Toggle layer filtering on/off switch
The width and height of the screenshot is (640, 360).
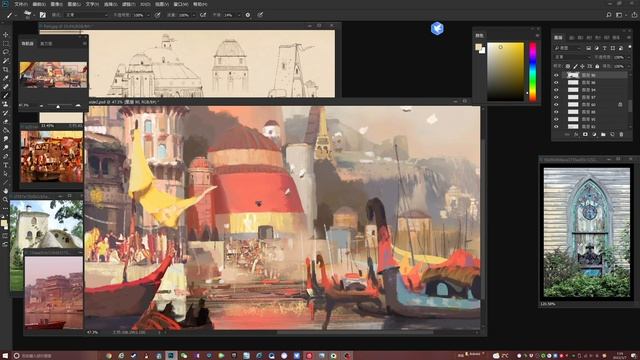pos(630,48)
